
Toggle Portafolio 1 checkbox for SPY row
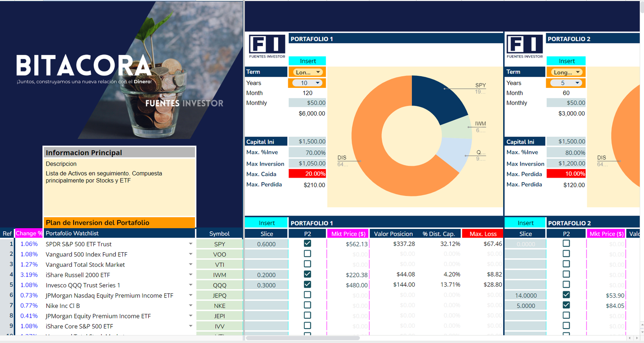(308, 243)
